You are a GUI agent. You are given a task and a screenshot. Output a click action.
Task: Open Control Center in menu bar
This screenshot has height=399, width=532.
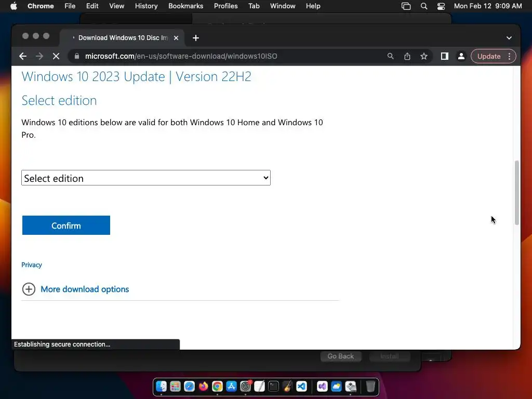pyautogui.click(x=441, y=6)
